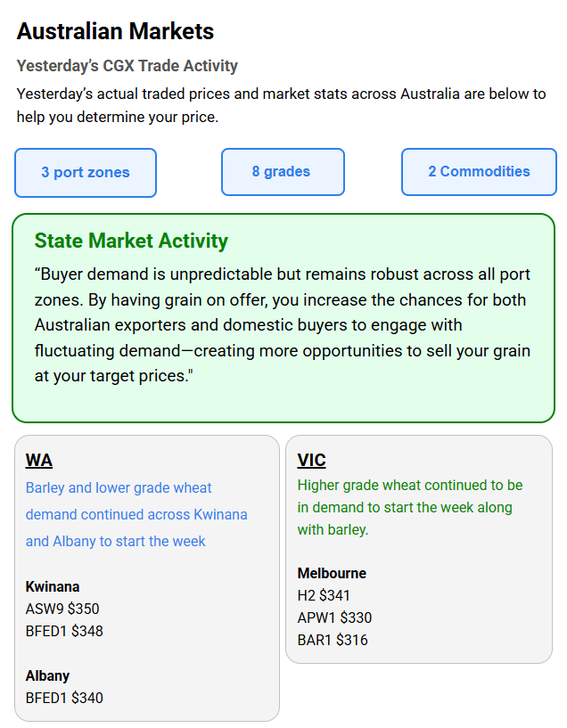Screen dimensions: 567x728
Task: Select the H2 $341 price line
Action: click(324, 595)
